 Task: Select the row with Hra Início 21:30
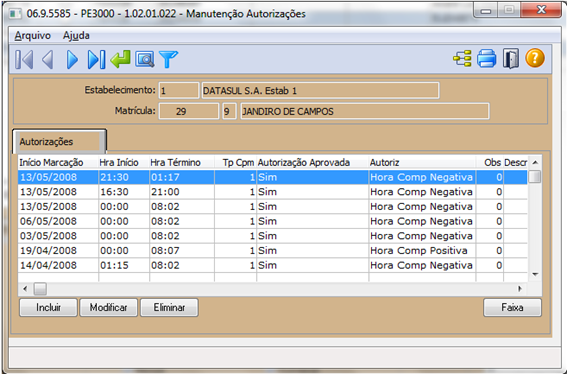(273, 177)
